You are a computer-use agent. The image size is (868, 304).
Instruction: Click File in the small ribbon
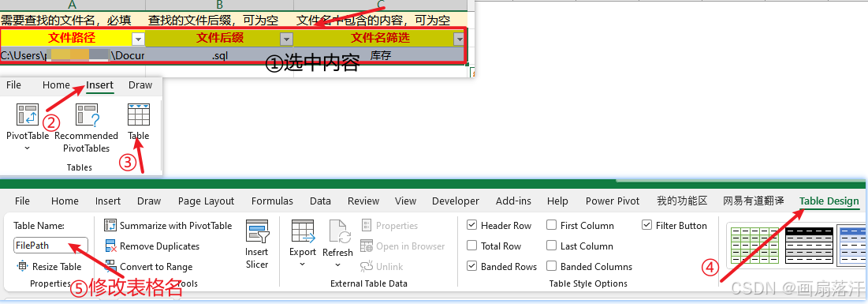tap(13, 84)
